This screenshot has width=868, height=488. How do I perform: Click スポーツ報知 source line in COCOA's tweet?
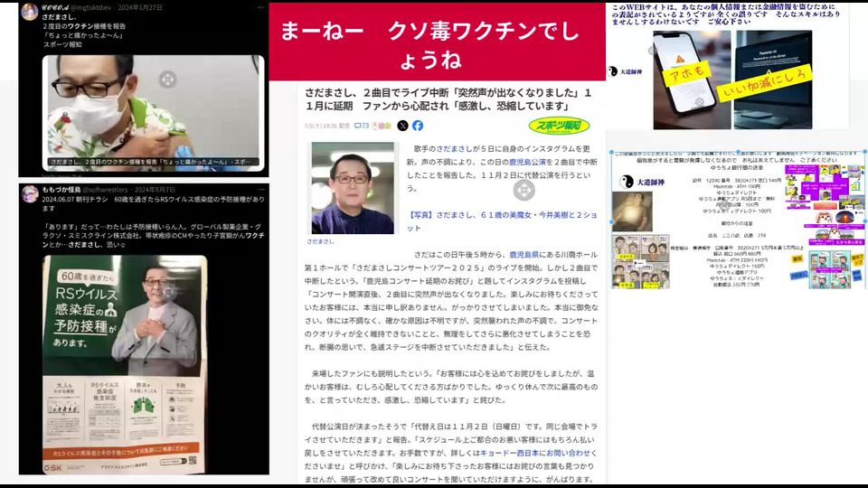click(62, 44)
